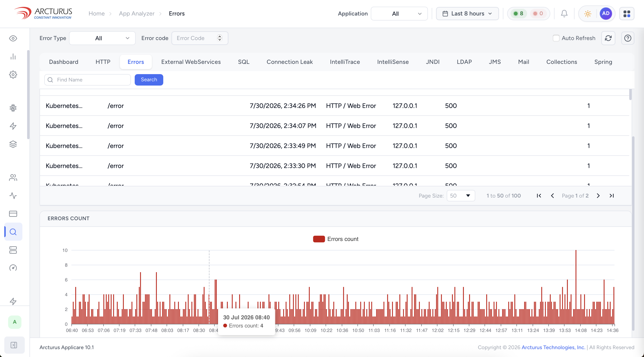
Task: Open the Page Size dropdown showing 50
Action: (x=461, y=196)
